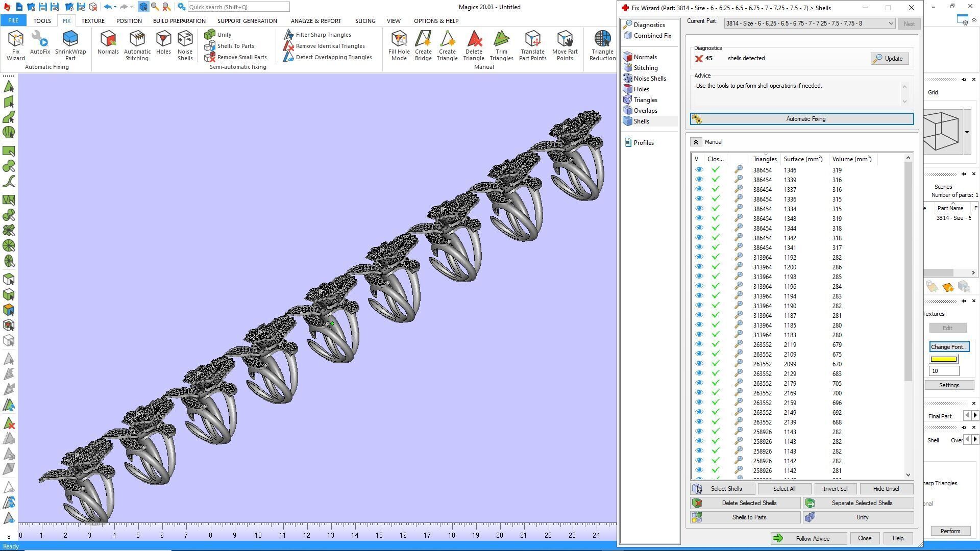The width and height of the screenshot is (980, 551).
Task: Toggle eye icon of shell with surface 1192
Action: pos(699,257)
